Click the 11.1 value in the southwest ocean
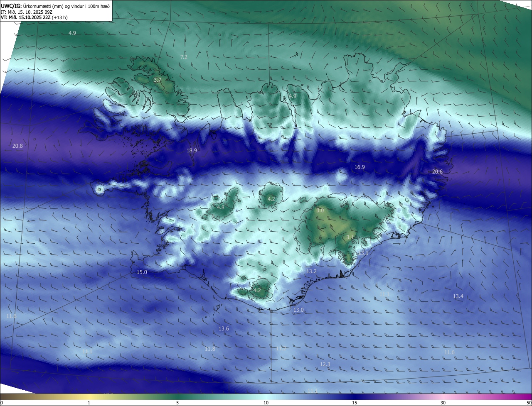This screenshot has height=406, width=532. 87,351
